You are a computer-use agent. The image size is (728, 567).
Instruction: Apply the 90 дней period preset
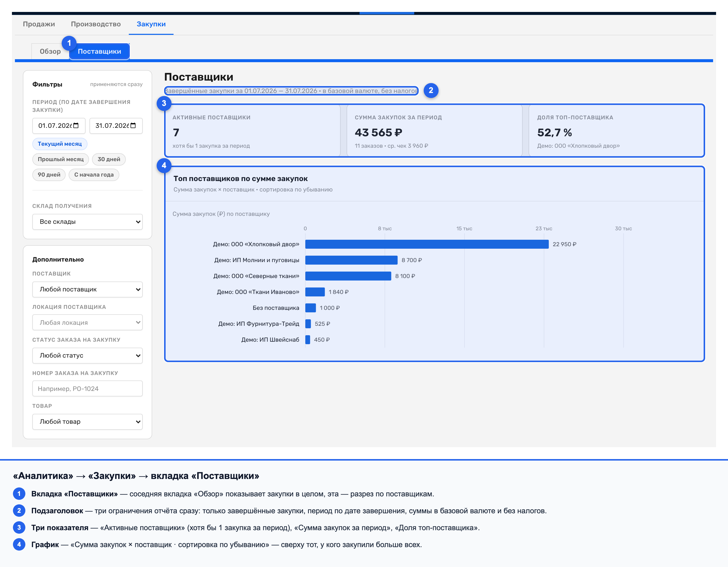click(x=49, y=175)
